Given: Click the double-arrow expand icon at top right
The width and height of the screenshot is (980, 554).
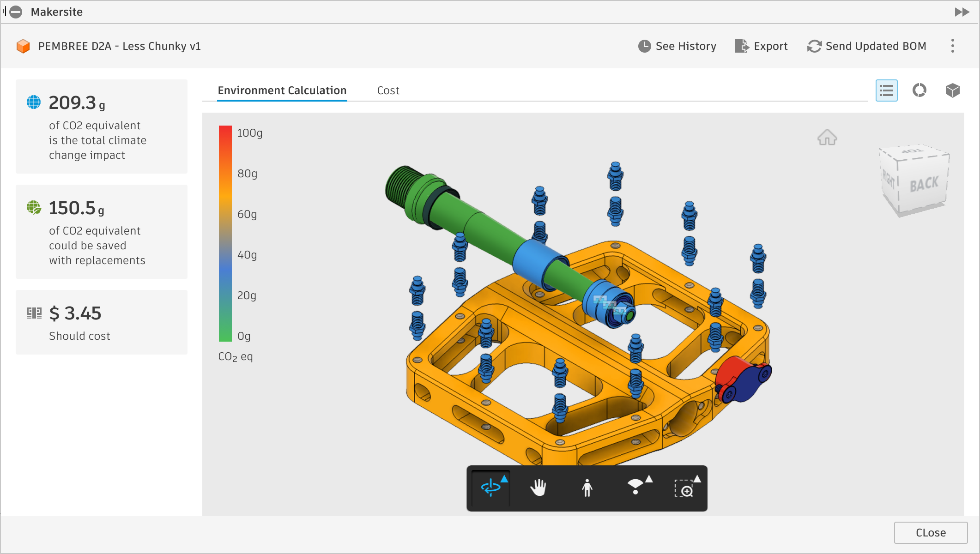Looking at the screenshot, I should pos(962,12).
